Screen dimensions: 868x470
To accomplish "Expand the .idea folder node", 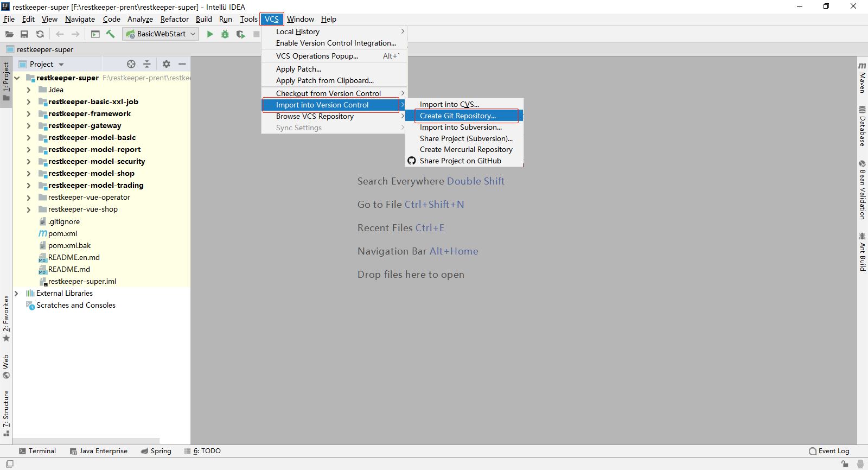I will tap(29, 90).
